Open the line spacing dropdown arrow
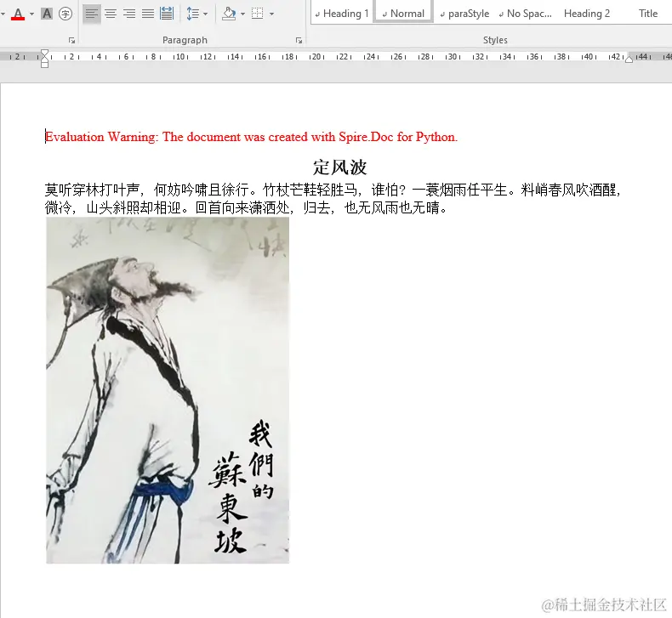This screenshot has width=672, height=618. [x=206, y=14]
